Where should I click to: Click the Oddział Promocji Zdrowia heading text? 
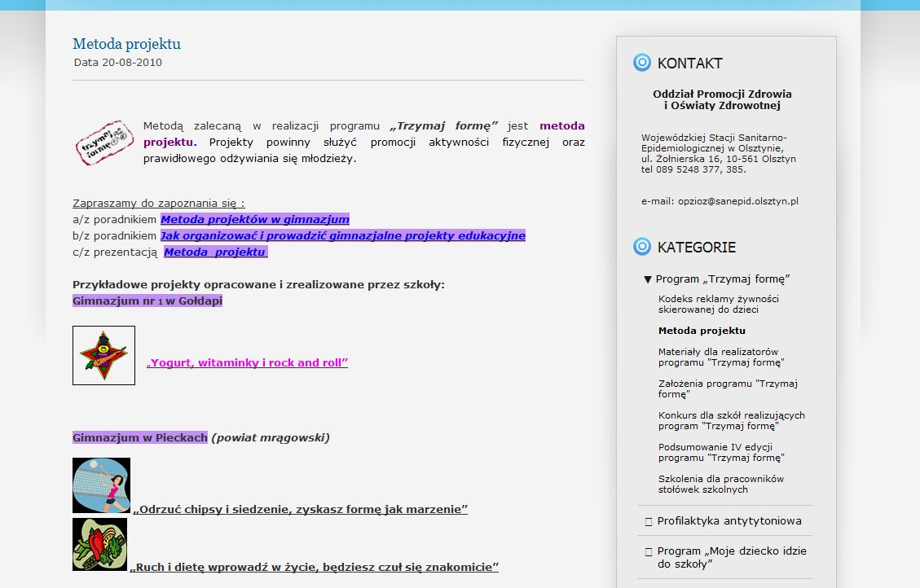click(722, 99)
